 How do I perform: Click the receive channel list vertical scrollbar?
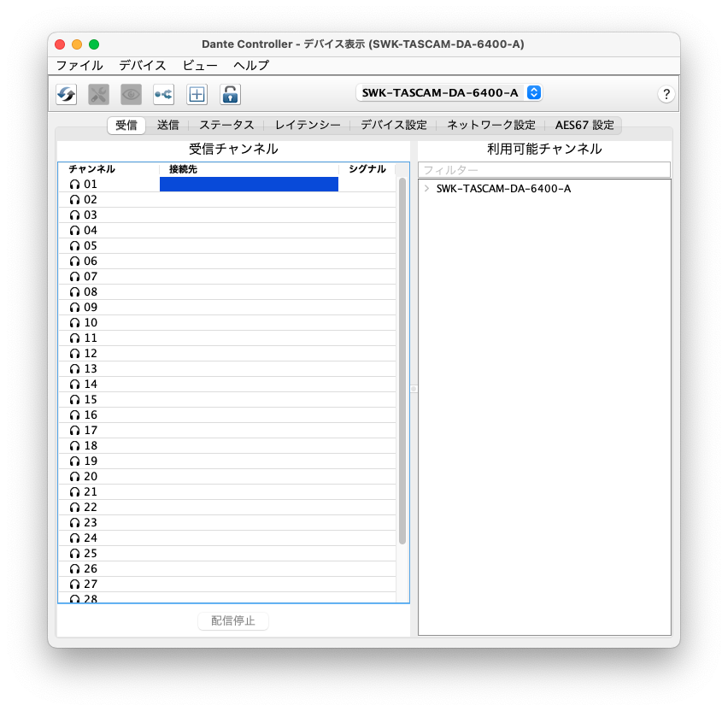pos(402,359)
